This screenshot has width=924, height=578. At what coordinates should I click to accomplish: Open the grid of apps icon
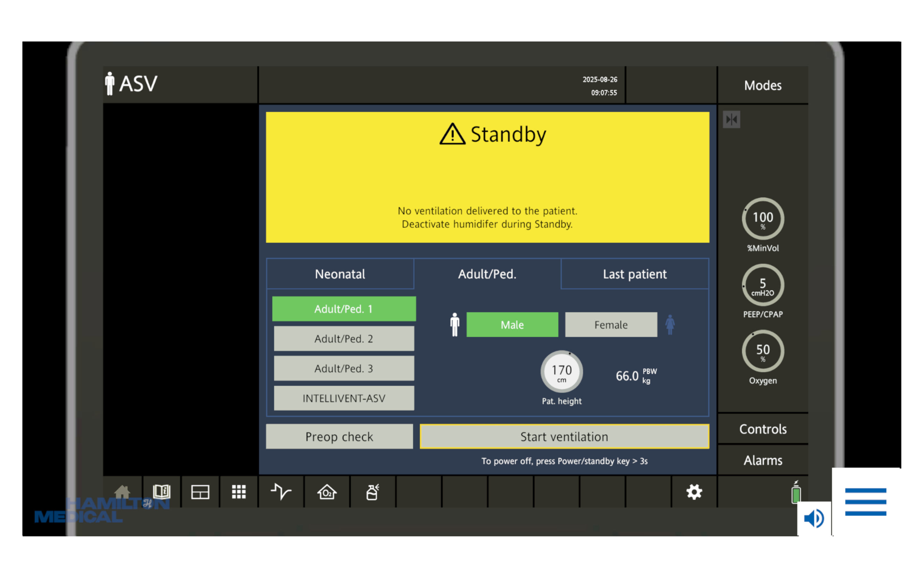click(239, 492)
